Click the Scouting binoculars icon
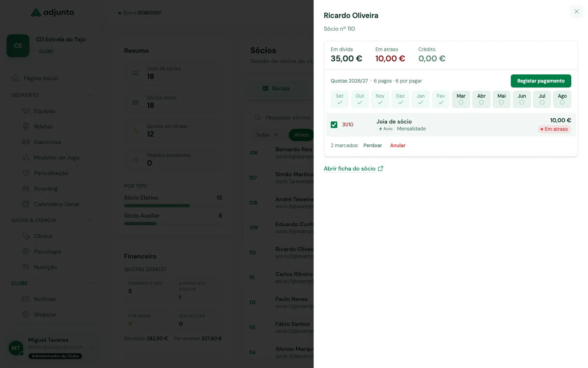 click(x=26, y=188)
